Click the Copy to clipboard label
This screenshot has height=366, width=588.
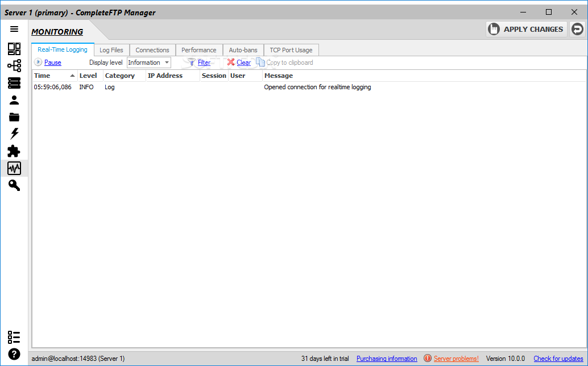click(x=289, y=63)
